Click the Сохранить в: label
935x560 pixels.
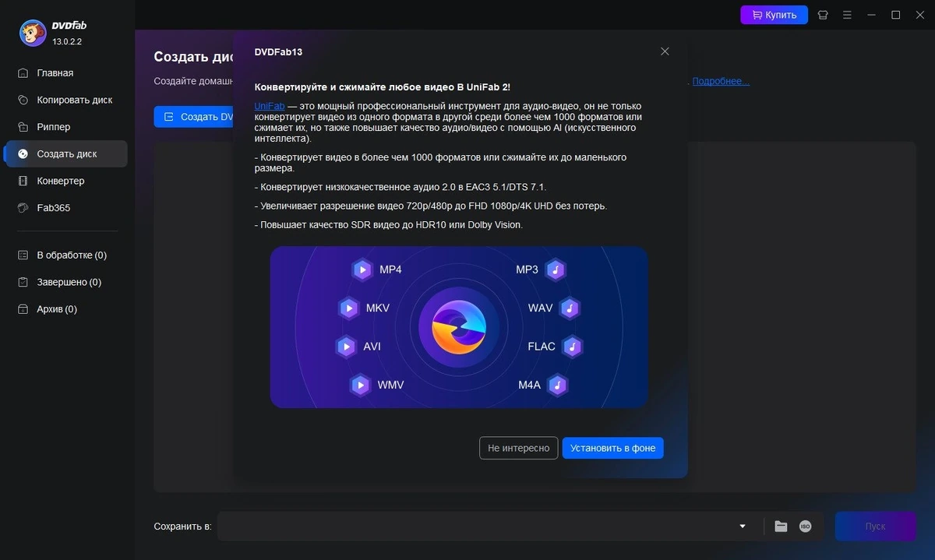click(x=182, y=527)
